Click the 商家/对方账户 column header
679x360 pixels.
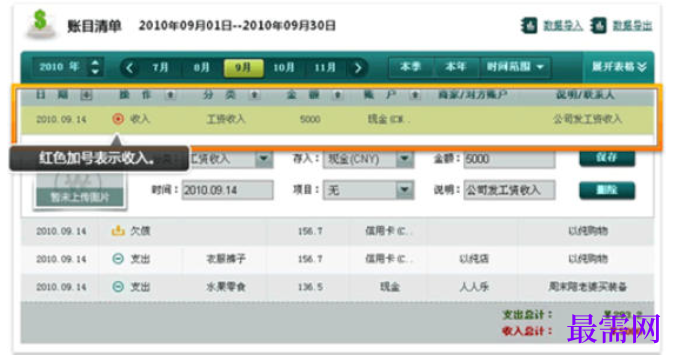tap(472, 94)
